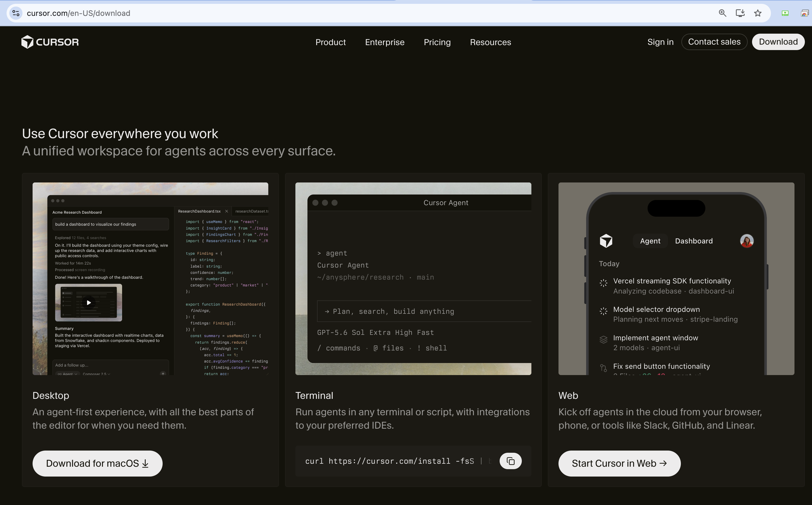Open site information icon beside URL

(x=16, y=13)
